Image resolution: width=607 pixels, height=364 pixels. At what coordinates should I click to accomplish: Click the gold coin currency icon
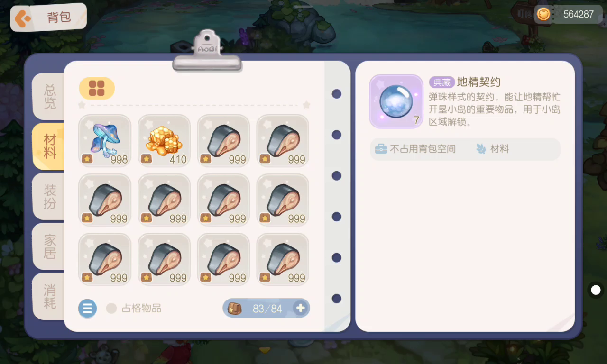(543, 14)
